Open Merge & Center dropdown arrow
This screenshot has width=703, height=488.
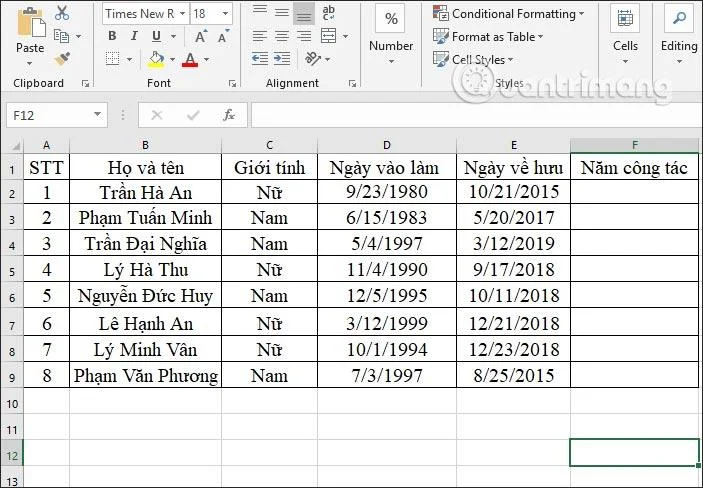[345, 36]
